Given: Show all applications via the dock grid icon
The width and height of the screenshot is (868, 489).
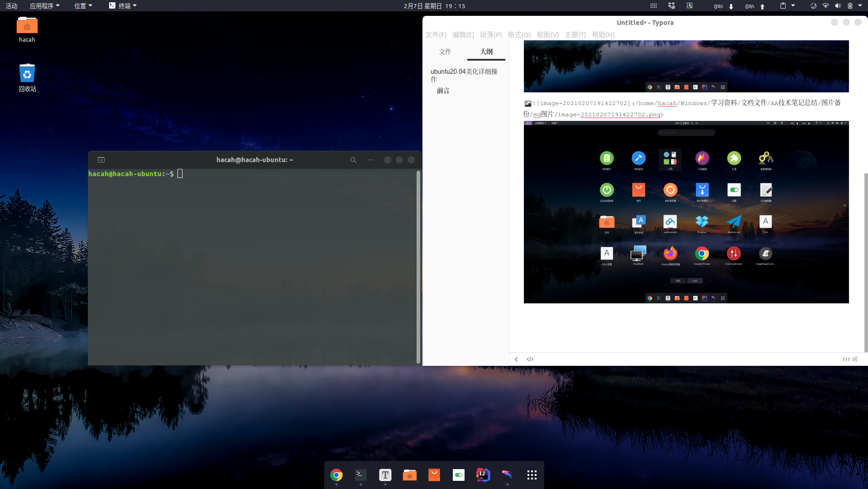Looking at the screenshot, I should (531, 475).
